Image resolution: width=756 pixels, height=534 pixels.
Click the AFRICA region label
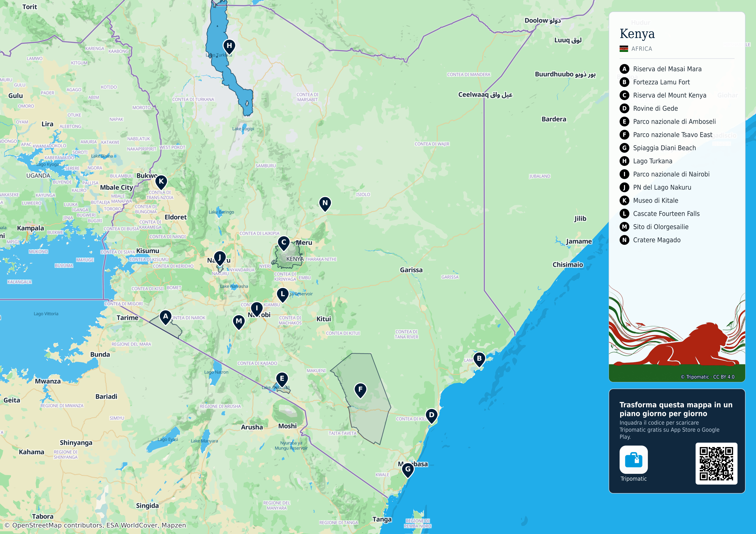pos(642,49)
